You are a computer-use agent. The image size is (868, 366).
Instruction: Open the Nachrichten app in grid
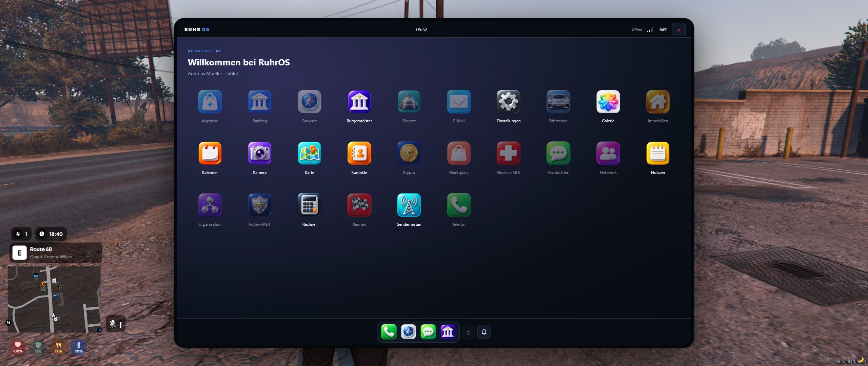tap(558, 153)
